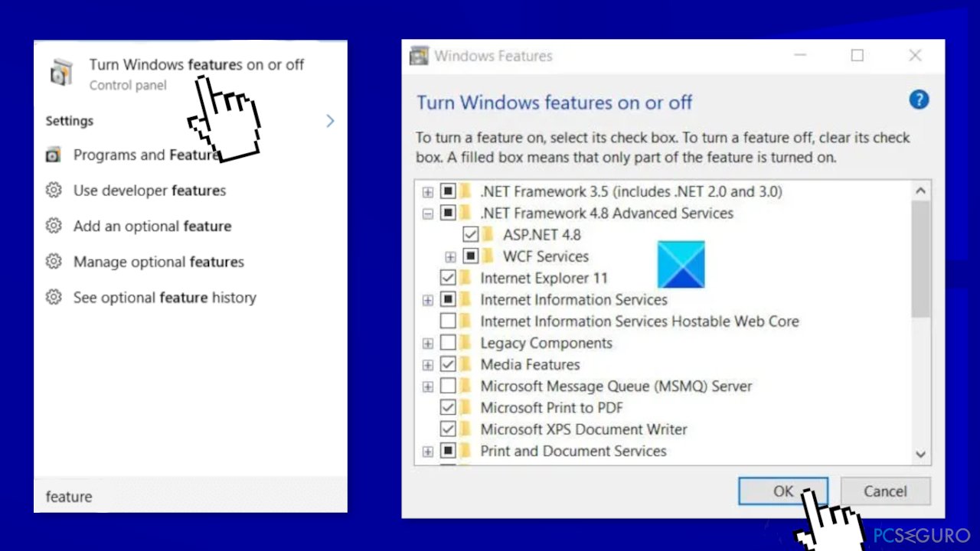Uncheck Media Features checkbox
Image resolution: width=980 pixels, height=551 pixels.
click(448, 364)
